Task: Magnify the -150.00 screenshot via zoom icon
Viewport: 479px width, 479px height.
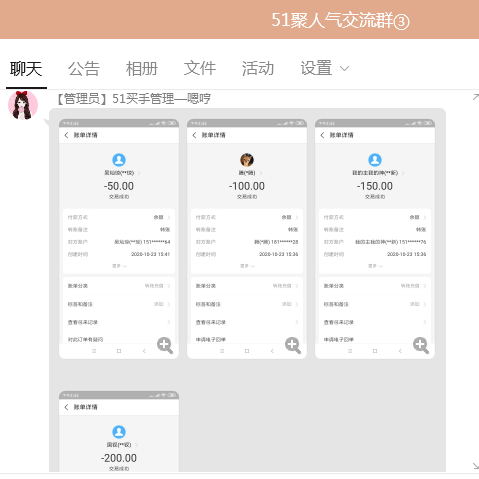Action: [x=421, y=345]
